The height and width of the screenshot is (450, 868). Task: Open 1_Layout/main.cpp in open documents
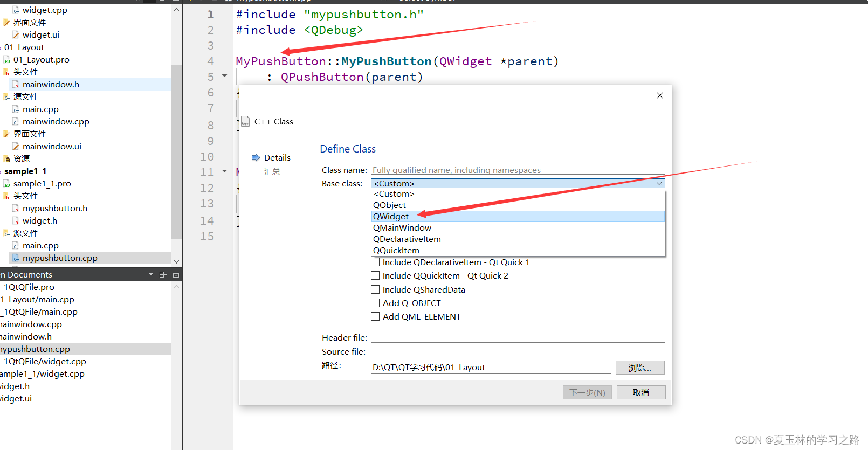pos(37,300)
